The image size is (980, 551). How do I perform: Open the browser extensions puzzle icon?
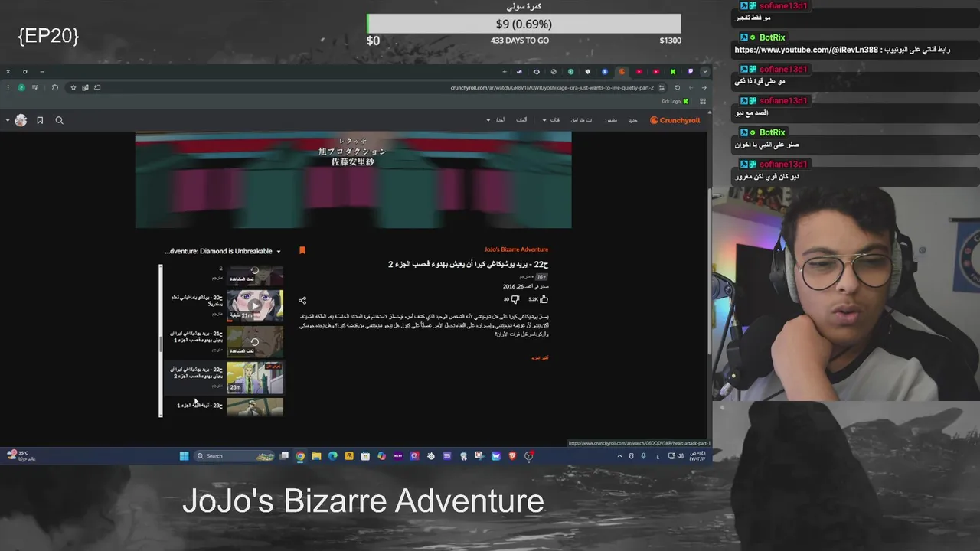tap(54, 87)
